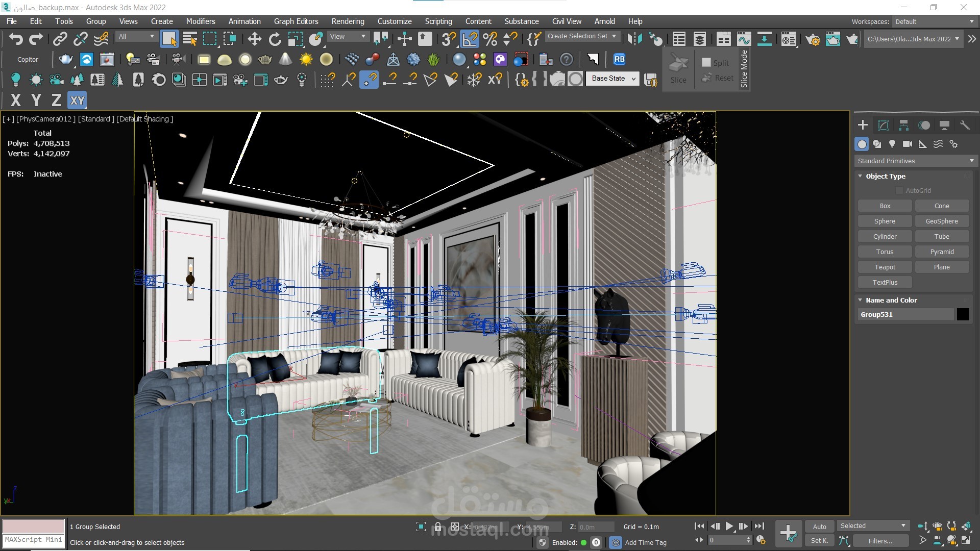Open the Modifiers menu

tap(200, 21)
